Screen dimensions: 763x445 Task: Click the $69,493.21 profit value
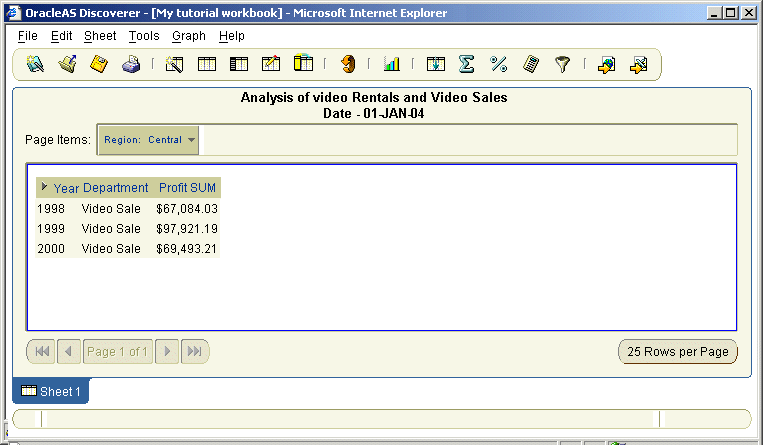click(x=186, y=249)
